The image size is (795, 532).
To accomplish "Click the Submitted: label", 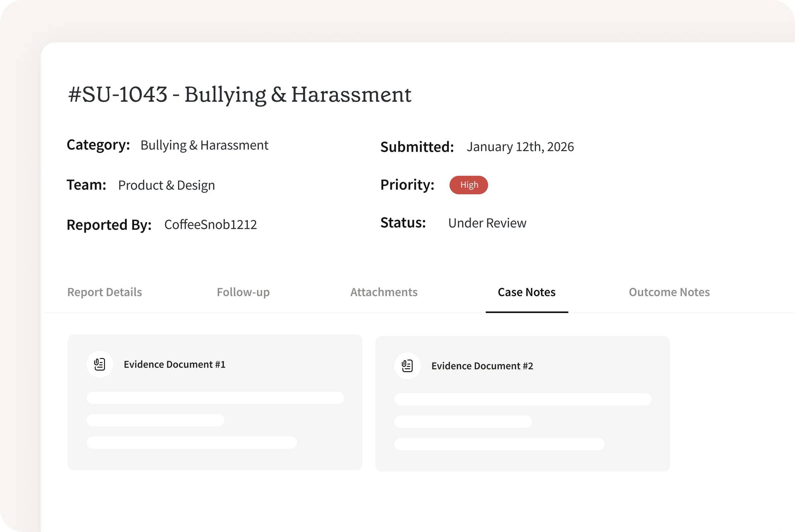I will tap(417, 147).
